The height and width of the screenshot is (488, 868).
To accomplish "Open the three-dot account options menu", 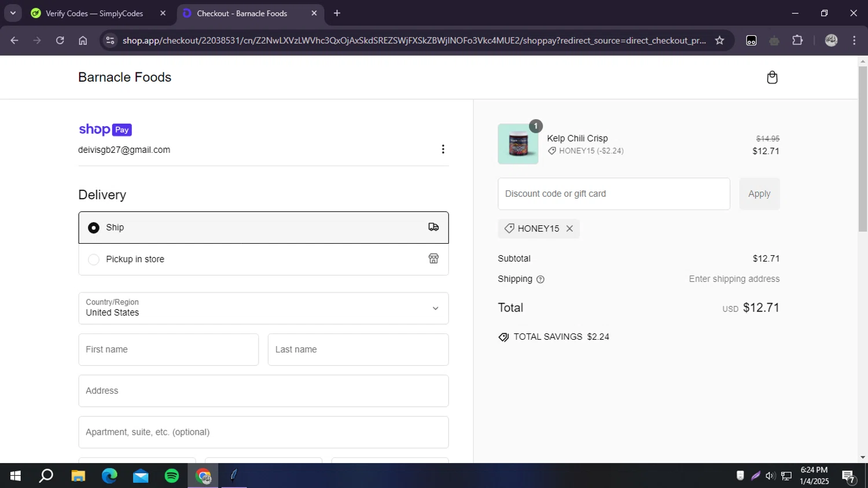I will [x=443, y=149].
